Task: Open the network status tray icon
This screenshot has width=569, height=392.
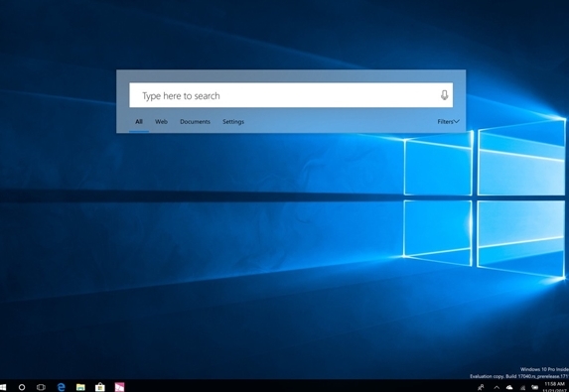Action: coord(523,388)
